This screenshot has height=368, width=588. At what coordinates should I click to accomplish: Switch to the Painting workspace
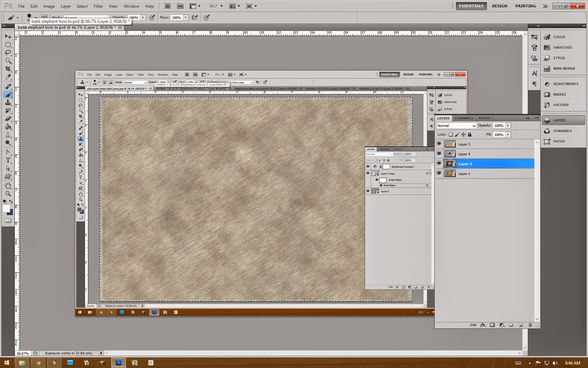coord(526,6)
